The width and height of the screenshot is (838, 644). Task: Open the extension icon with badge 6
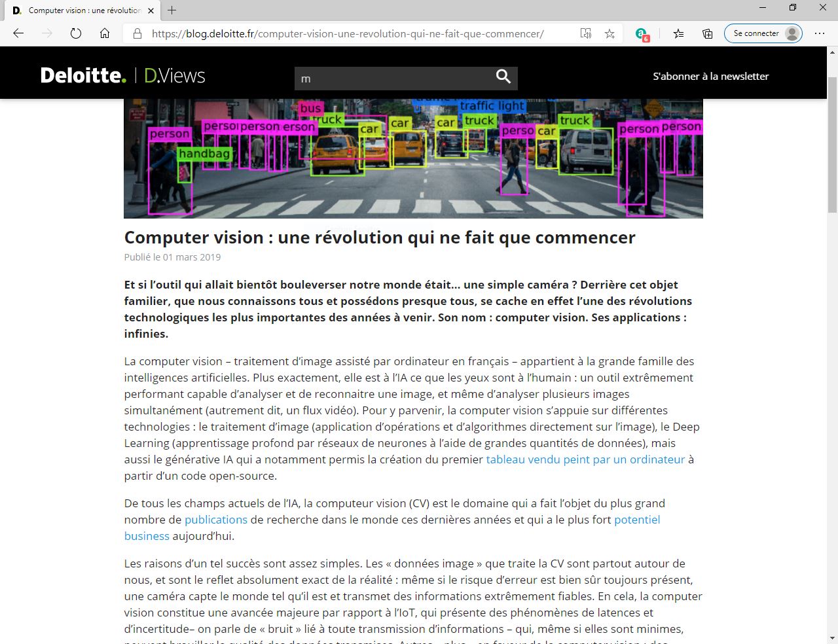[642, 34]
